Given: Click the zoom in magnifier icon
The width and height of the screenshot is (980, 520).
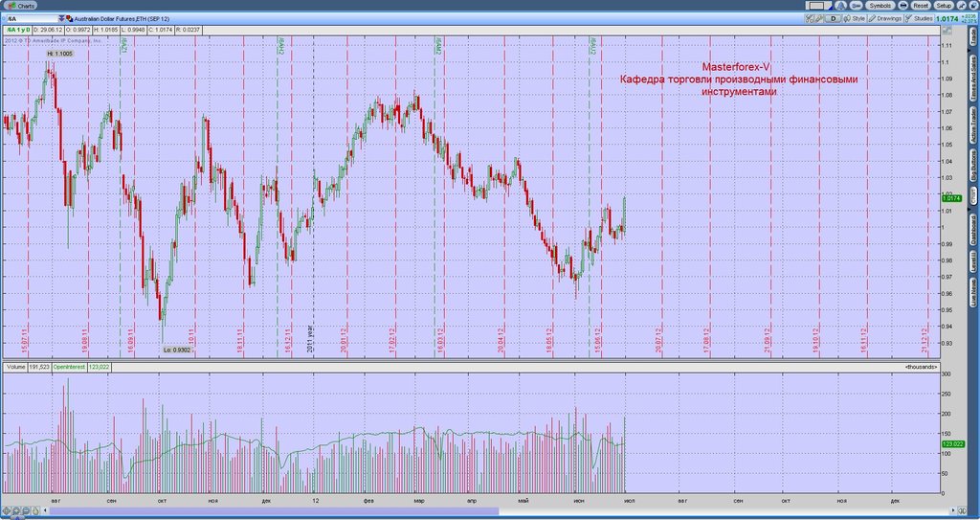Looking at the screenshot, I should [17, 510].
